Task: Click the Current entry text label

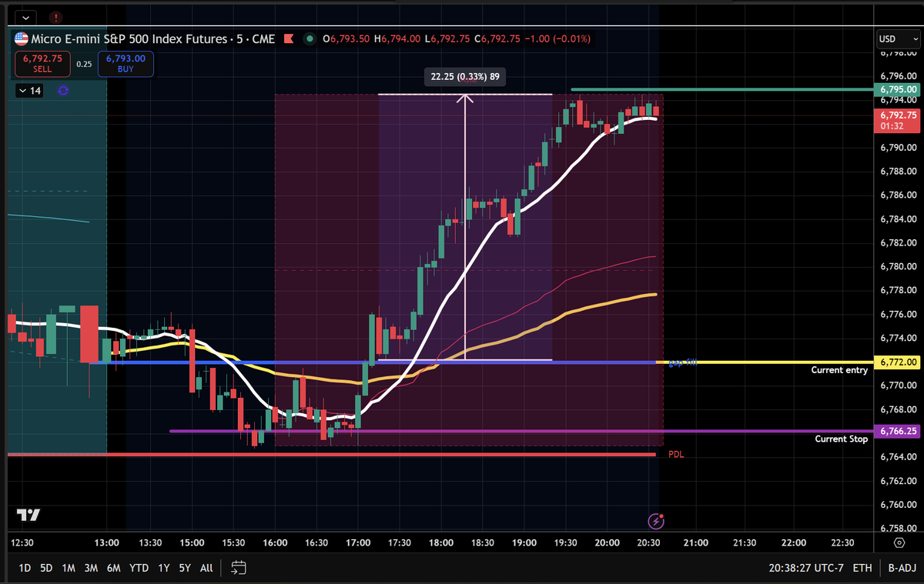Action: coord(839,370)
